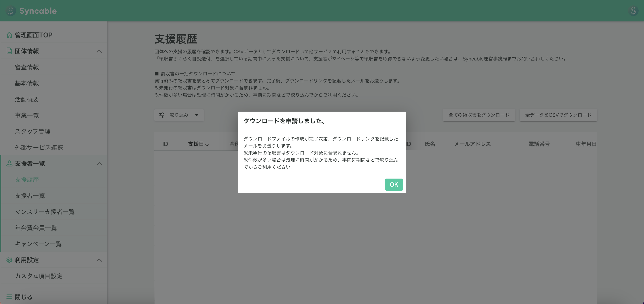Open the 絞り込み dropdown arrow
Screen dimensions: 644x304
point(197,115)
